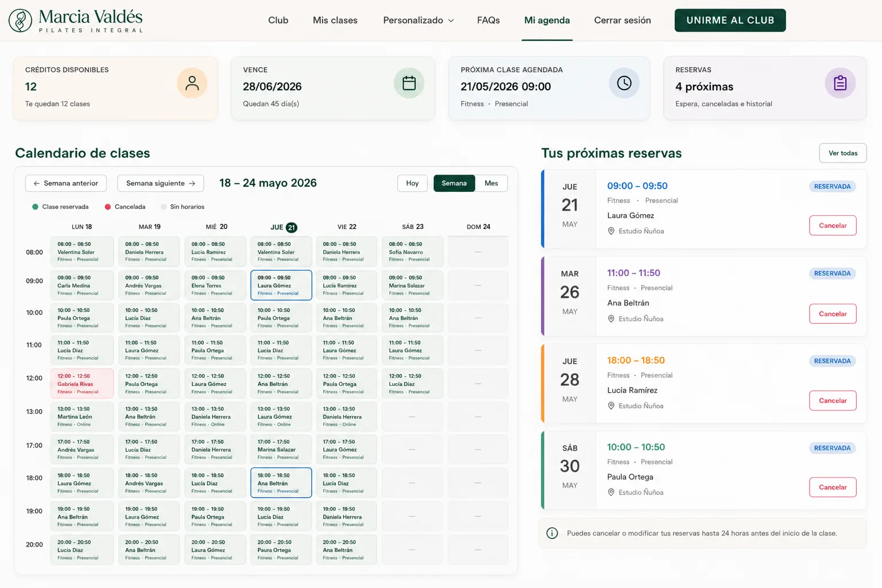The height and width of the screenshot is (588, 882).
Task: Cancel the MAR 26 MAY reservation
Action: (833, 314)
